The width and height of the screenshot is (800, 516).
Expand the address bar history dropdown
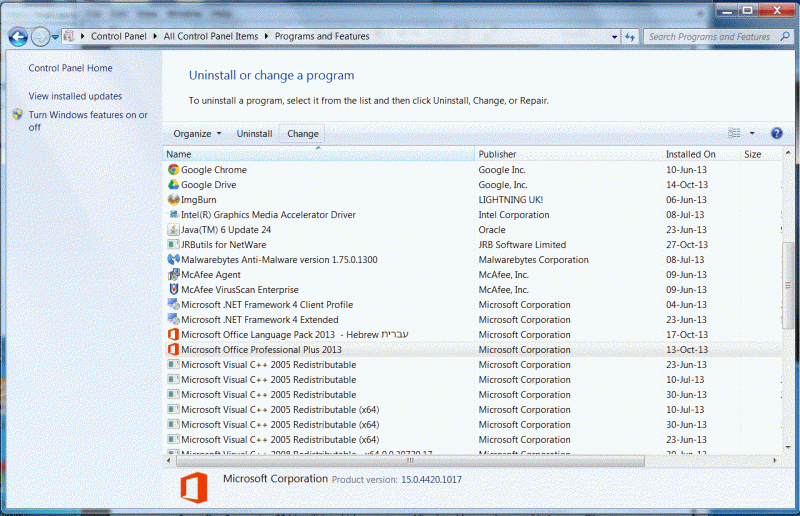pos(613,37)
